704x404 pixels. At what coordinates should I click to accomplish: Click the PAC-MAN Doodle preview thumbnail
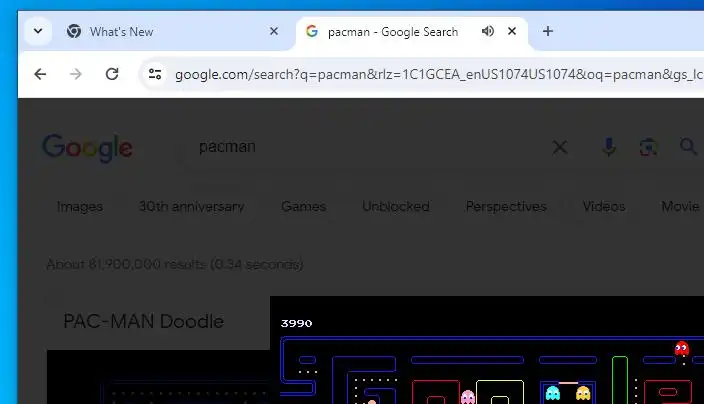(x=158, y=377)
